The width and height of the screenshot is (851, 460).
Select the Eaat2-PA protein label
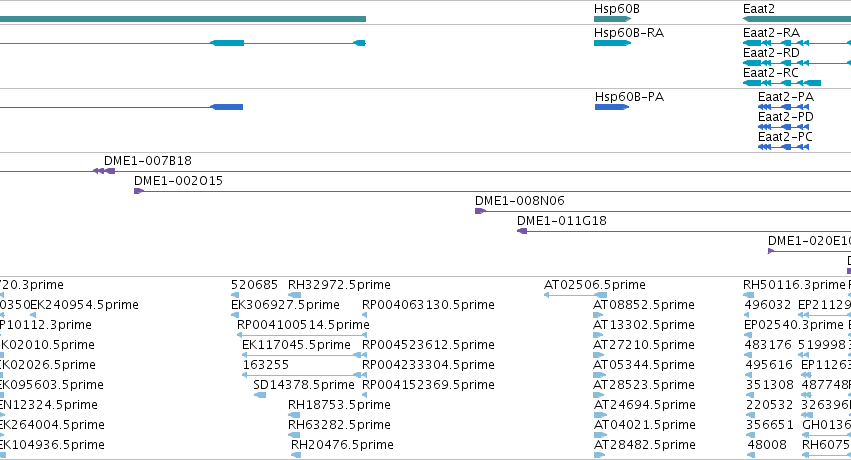coord(786,97)
